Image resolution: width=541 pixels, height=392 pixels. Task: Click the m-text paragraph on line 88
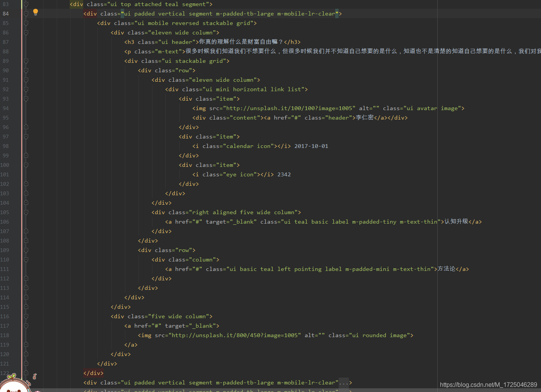pyautogui.click(x=363, y=51)
